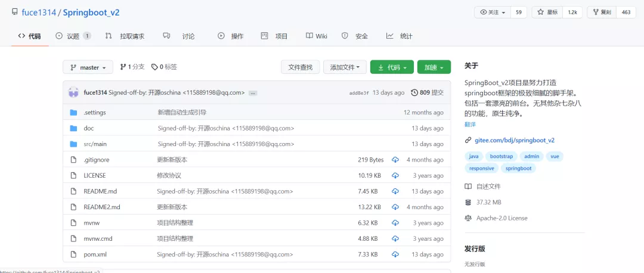Switch to the 项目 tab
This screenshot has height=273, width=644.
click(x=274, y=36)
